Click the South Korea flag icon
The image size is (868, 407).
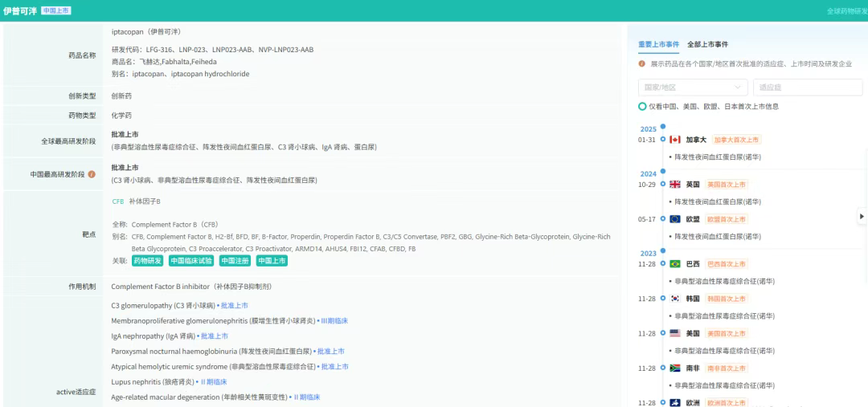tap(675, 299)
